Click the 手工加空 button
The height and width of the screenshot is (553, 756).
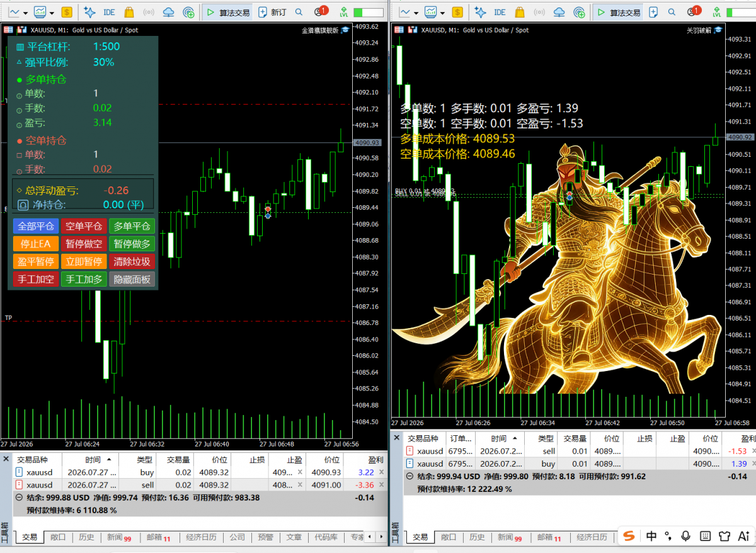(x=36, y=279)
